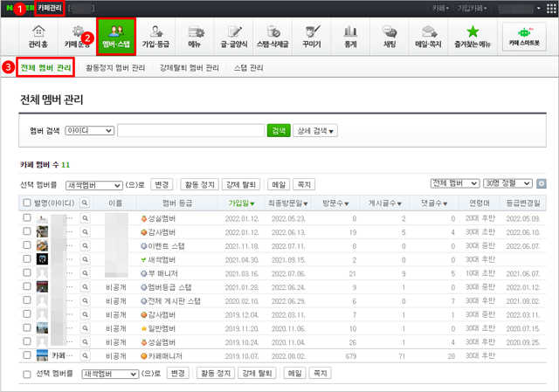Sort by 방문수 column
559x392 pixels.
pos(335,203)
